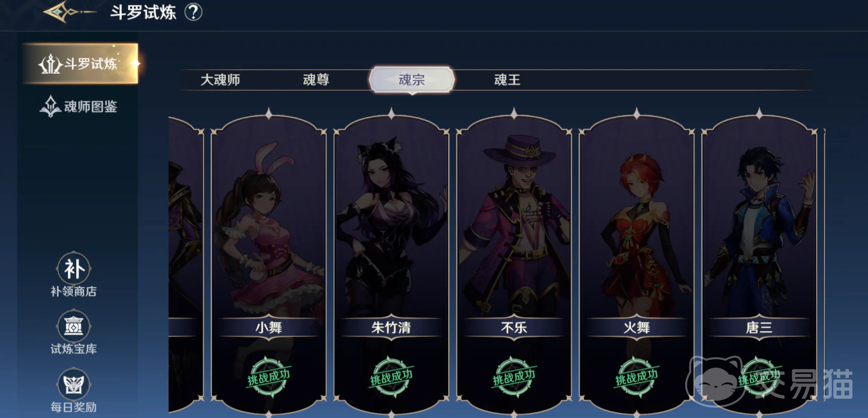Switch to the 魂尊 tab
The height and width of the screenshot is (418, 868).
coord(316,80)
